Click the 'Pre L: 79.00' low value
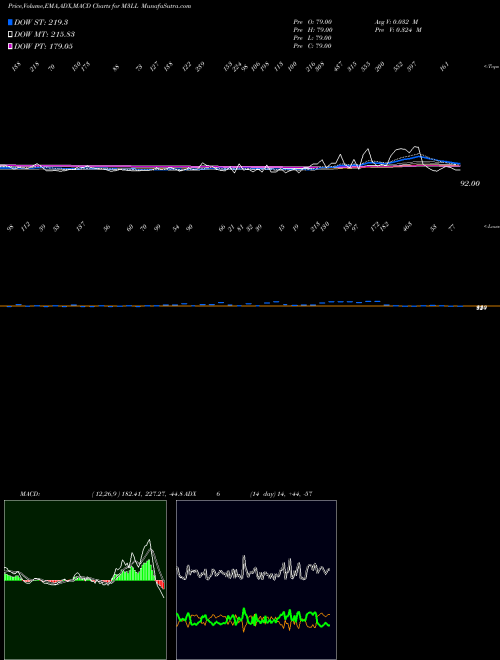The height and width of the screenshot is (660, 500). pos(313,38)
